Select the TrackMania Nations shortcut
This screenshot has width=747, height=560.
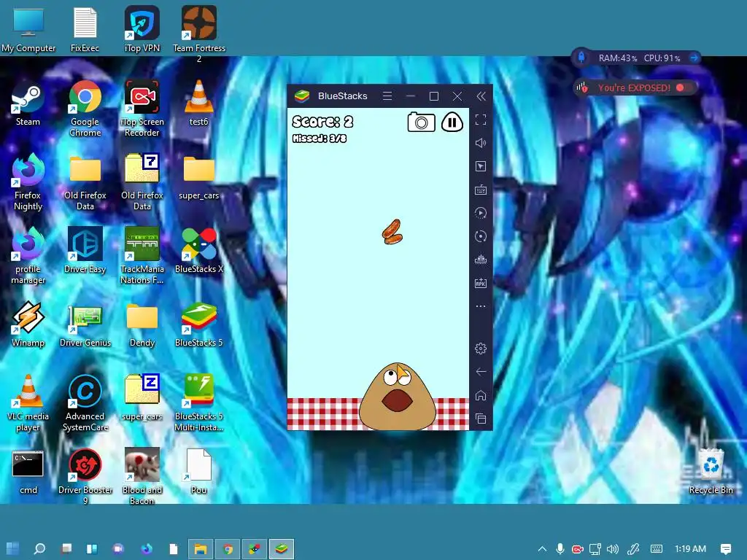tap(142, 256)
